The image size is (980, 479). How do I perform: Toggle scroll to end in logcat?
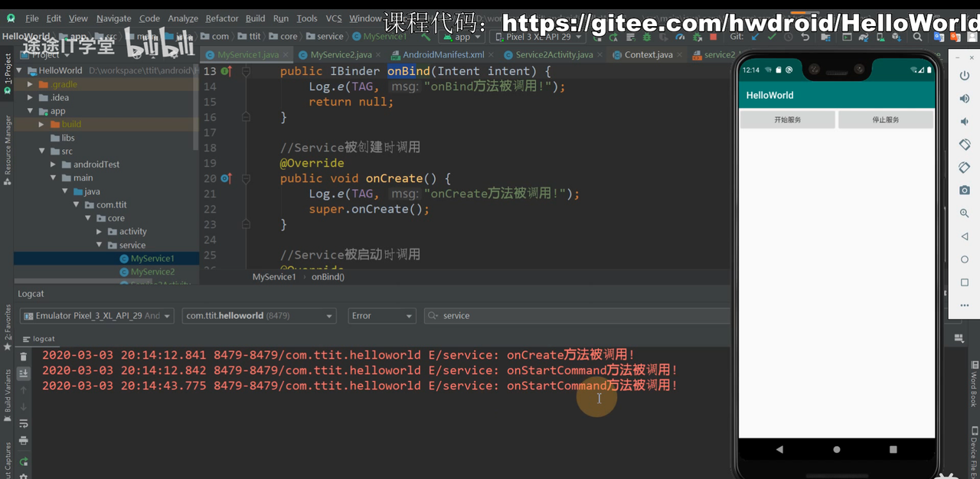24,373
